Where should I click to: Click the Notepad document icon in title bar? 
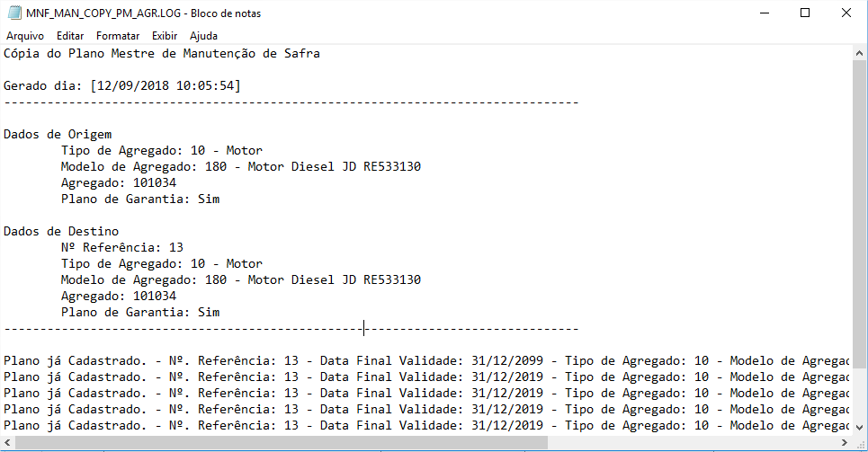[13, 13]
